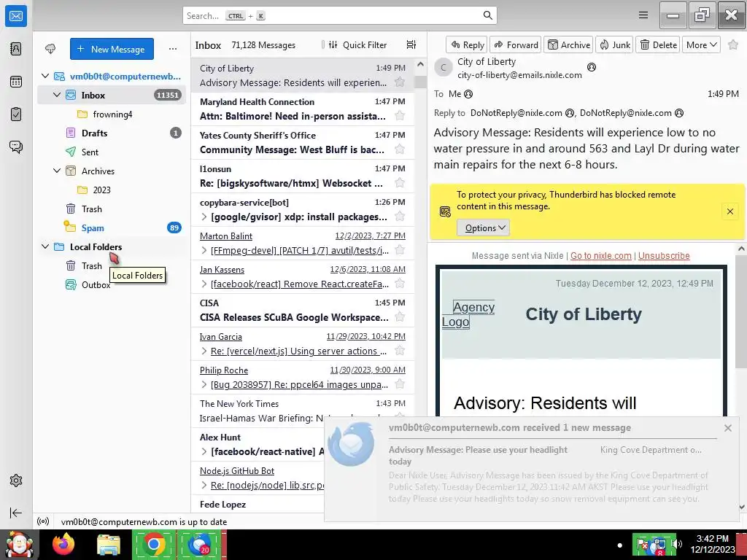Open Chrome from the taskbar
Screen dimensions: 747x560
(154, 544)
